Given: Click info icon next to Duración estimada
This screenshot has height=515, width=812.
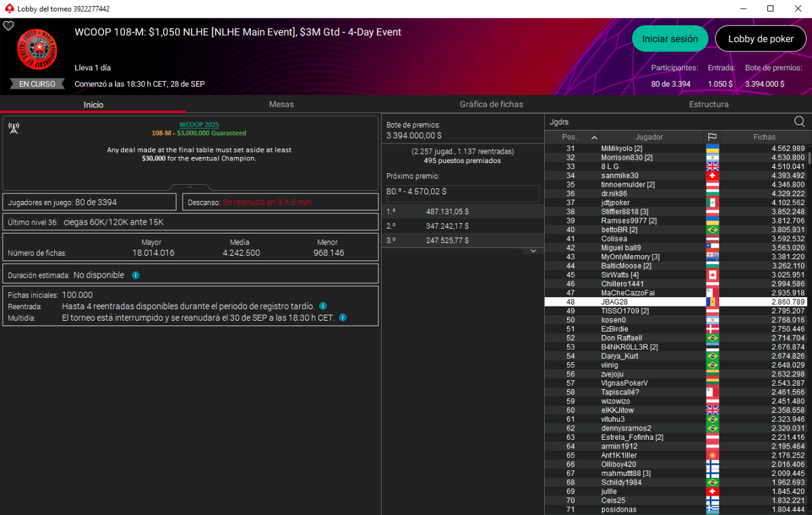Looking at the screenshot, I should (136, 275).
